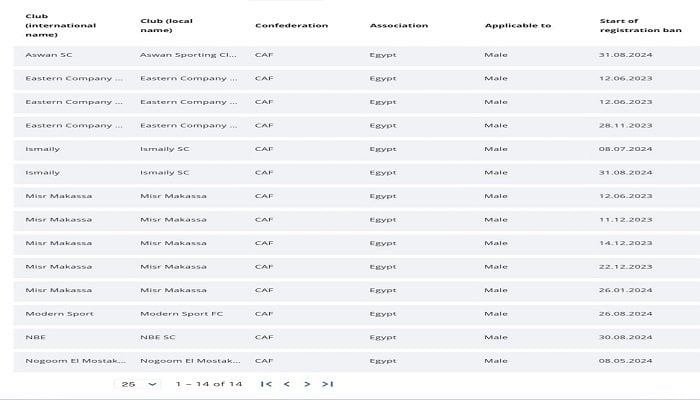Select the NBE club cell
The image size is (700, 400).
coord(35,338)
